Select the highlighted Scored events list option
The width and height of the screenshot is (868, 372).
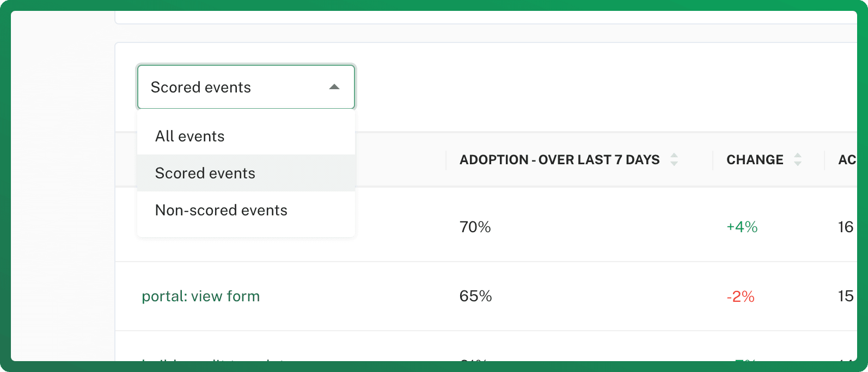tap(246, 173)
